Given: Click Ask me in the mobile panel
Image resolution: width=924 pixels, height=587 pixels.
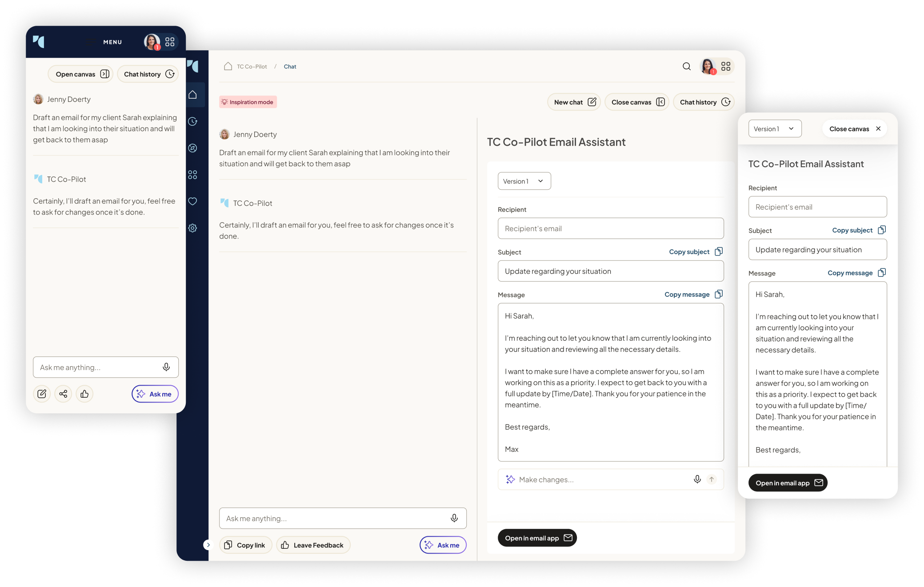Looking at the screenshot, I should click(155, 394).
